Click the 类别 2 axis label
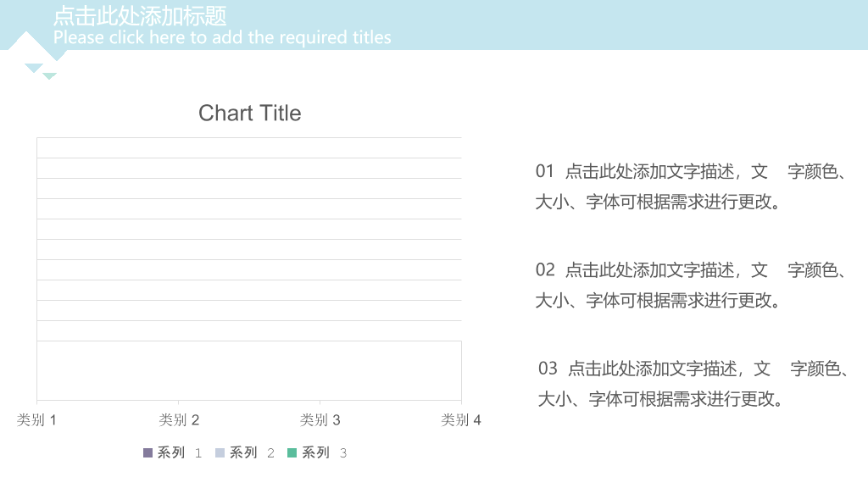868x488 pixels. [178, 420]
